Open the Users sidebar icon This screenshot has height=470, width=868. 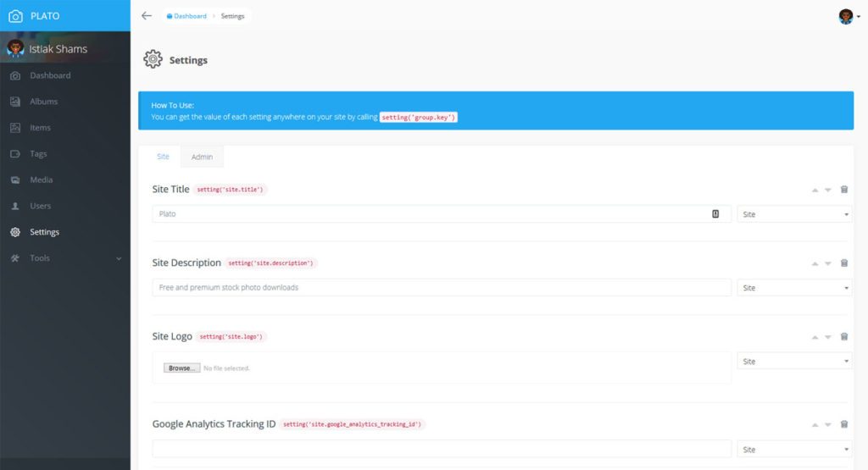click(x=15, y=206)
